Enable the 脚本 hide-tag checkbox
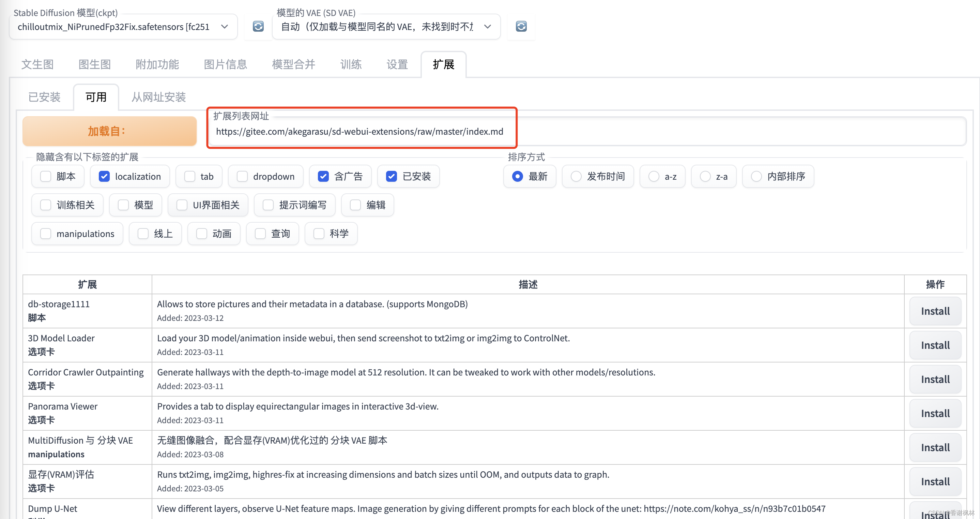The image size is (980, 519). [x=46, y=176]
